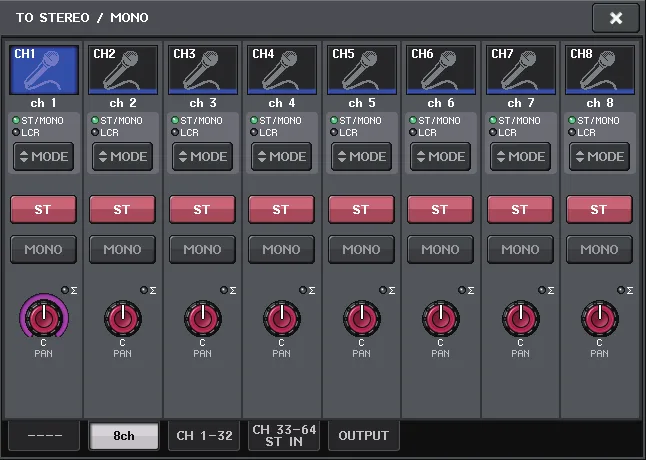Open the 8ch tab

pos(124,436)
